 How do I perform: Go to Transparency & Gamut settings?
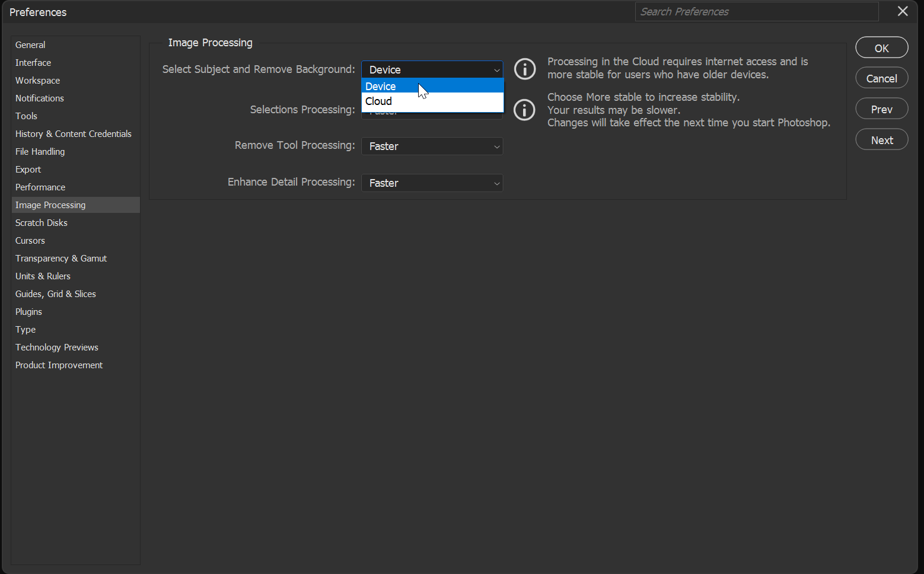coord(60,258)
